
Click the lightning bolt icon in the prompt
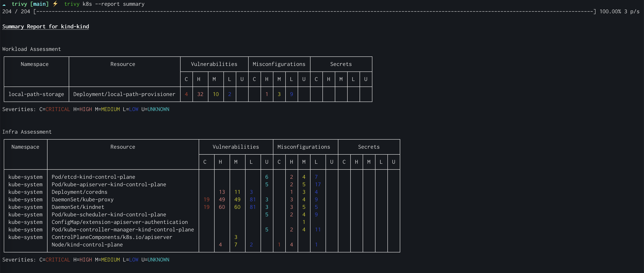tap(55, 4)
